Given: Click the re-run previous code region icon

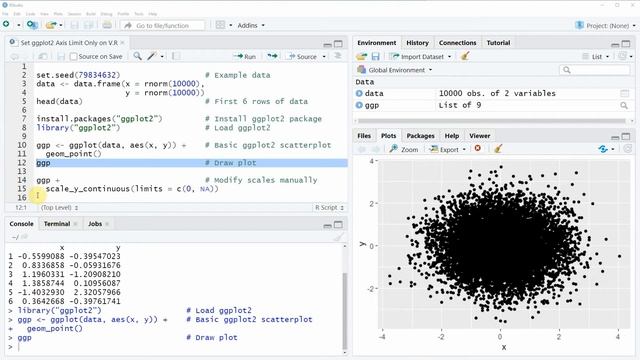Looking at the screenshot, I should 272,56.
